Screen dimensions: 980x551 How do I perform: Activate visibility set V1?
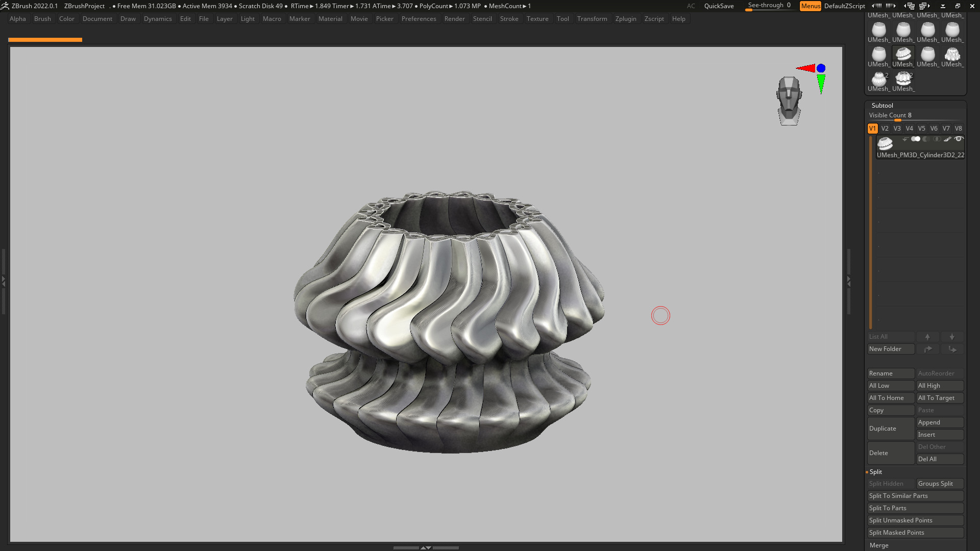coord(872,129)
